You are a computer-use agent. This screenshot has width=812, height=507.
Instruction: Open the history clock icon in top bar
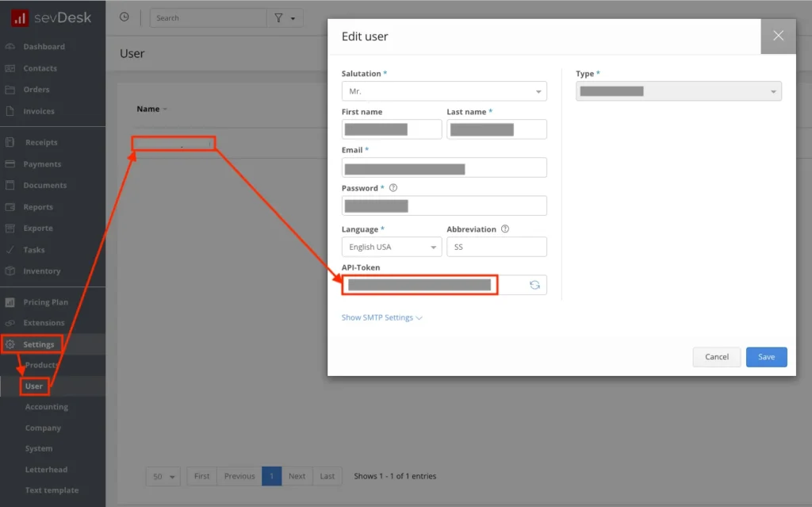click(x=124, y=17)
